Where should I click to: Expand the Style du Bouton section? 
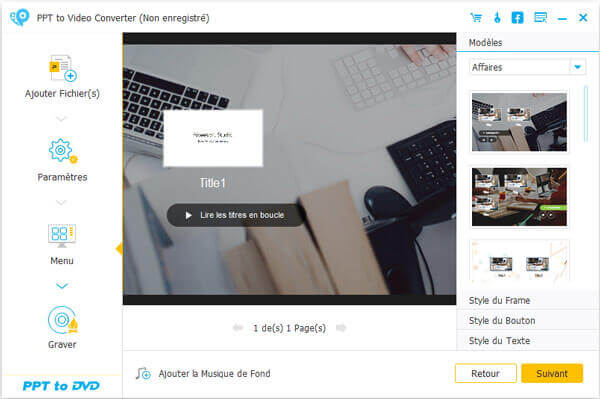(x=527, y=321)
